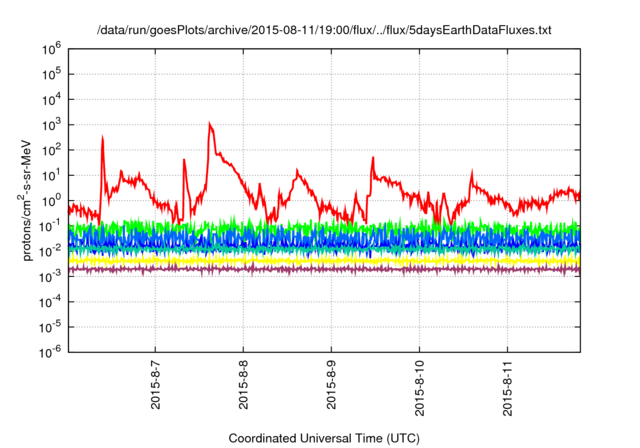640x448 pixels.
Task: Select the '2015-8-9' date axis label
Action: [331, 384]
